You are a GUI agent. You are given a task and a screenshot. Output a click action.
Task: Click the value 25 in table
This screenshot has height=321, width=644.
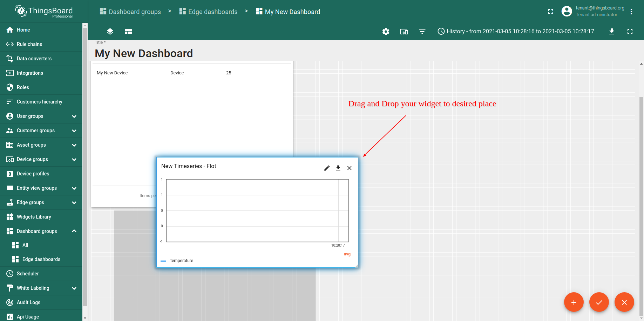click(x=229, y=73)
